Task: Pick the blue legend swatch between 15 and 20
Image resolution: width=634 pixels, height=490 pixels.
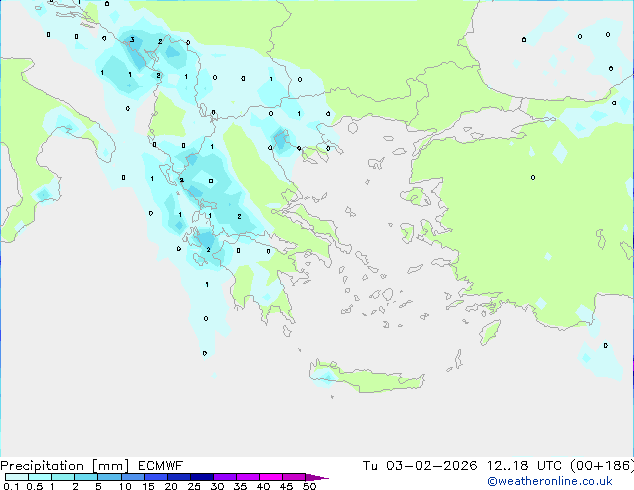Action: (156, 477)
